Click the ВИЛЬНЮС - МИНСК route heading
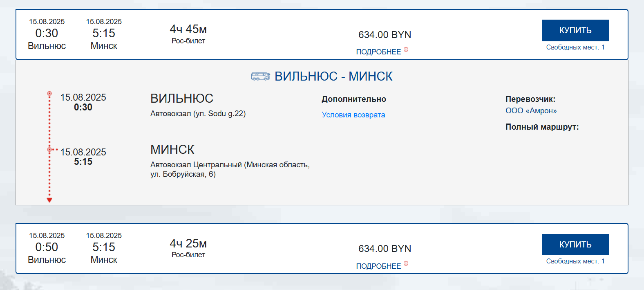This screenshot has height=290, width=644. [x=333, y=76]
